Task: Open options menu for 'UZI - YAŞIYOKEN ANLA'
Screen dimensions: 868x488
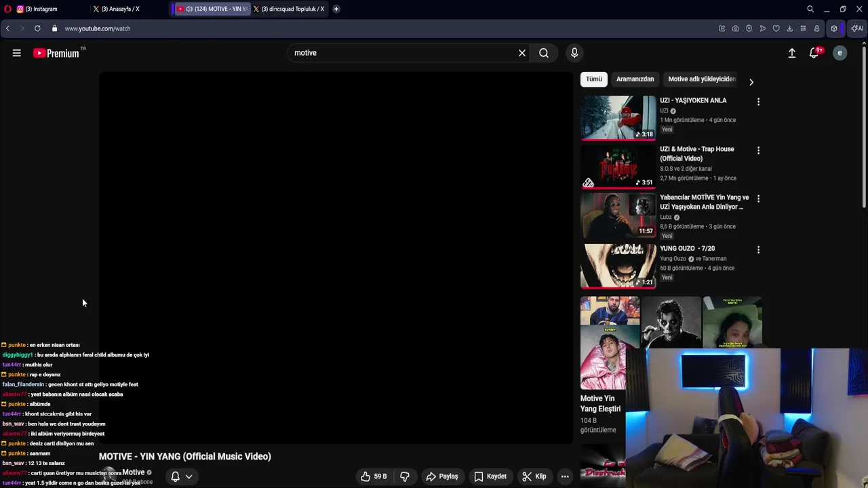Action: click(758, 102)
